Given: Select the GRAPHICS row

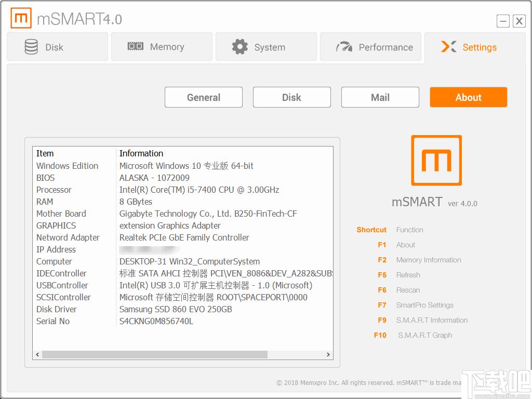Looking at the screenshot, I should [183, 225].
